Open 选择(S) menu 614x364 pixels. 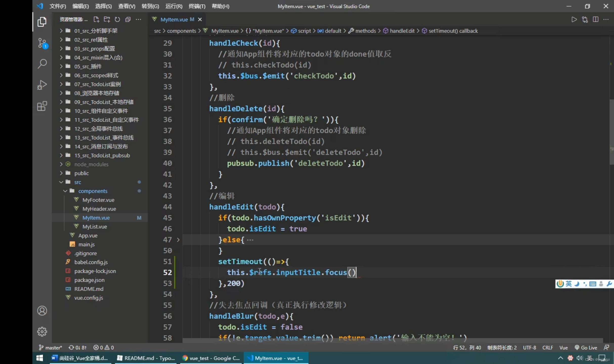coord(103,6)
